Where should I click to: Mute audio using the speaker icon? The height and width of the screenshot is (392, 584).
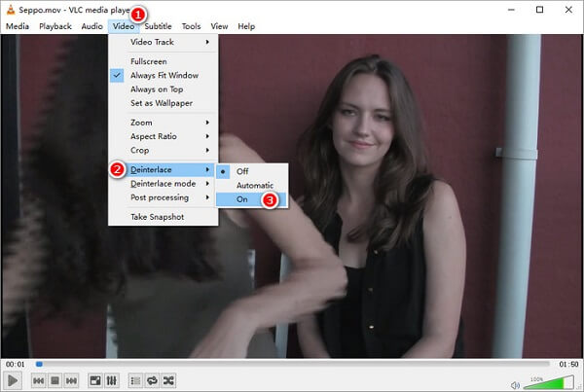click(516, 381)
